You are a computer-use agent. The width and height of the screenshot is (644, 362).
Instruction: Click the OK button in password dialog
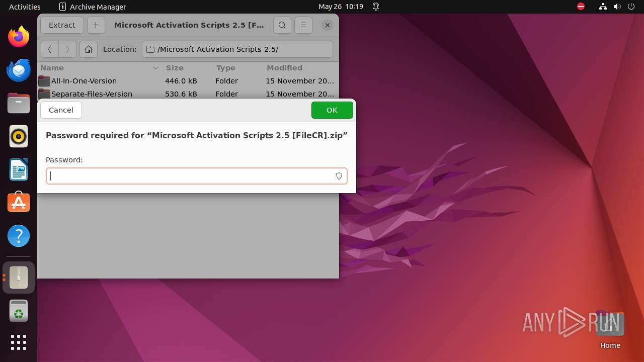click(332, 110)
